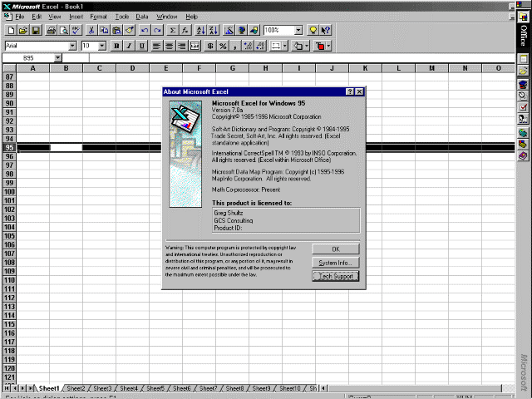
Task: Click the Open file icon
Action: pyautogui.click(x=23, y=31)
